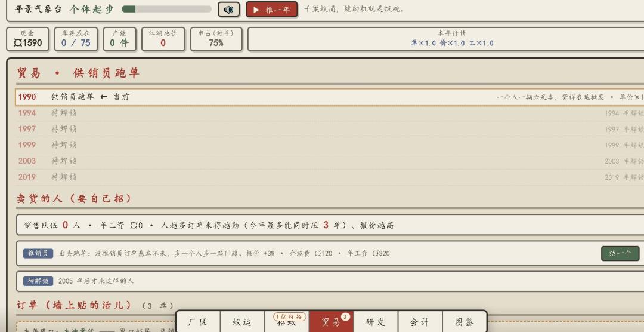The width and height of the screenshot is (644, 332).
Task: Select the locked 2003 待解锁 row
Action: (x=329, y=161)
